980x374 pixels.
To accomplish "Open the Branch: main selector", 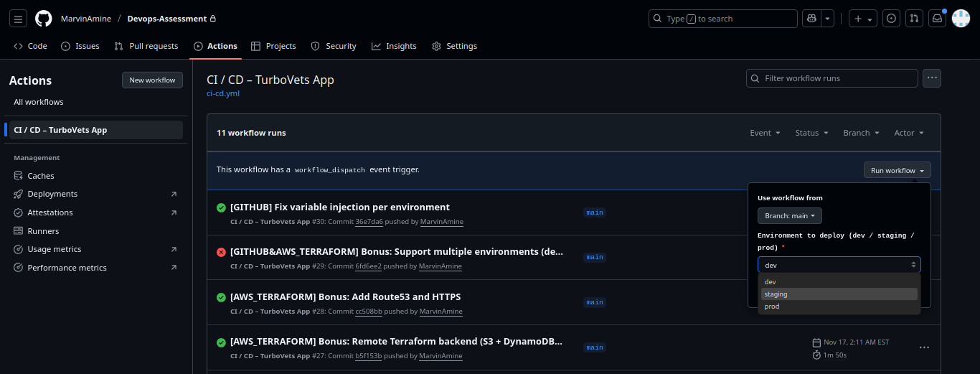I will 790,216.
